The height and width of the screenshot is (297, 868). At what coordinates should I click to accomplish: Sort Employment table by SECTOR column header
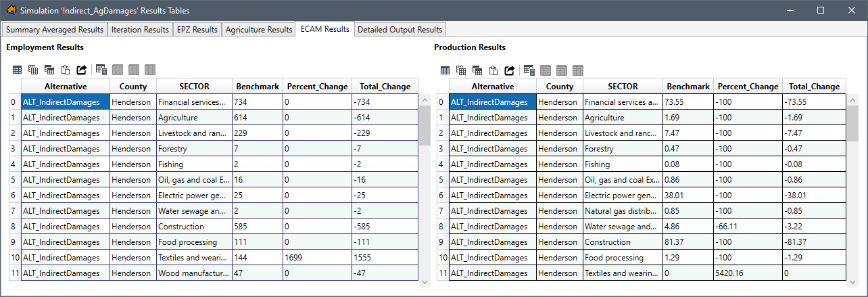194,87
